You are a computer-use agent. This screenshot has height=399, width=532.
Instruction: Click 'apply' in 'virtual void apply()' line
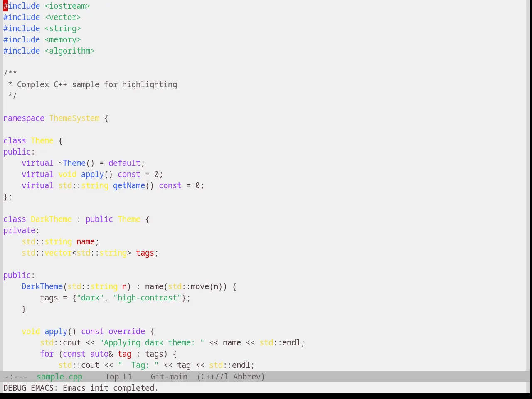coord(92,174)
